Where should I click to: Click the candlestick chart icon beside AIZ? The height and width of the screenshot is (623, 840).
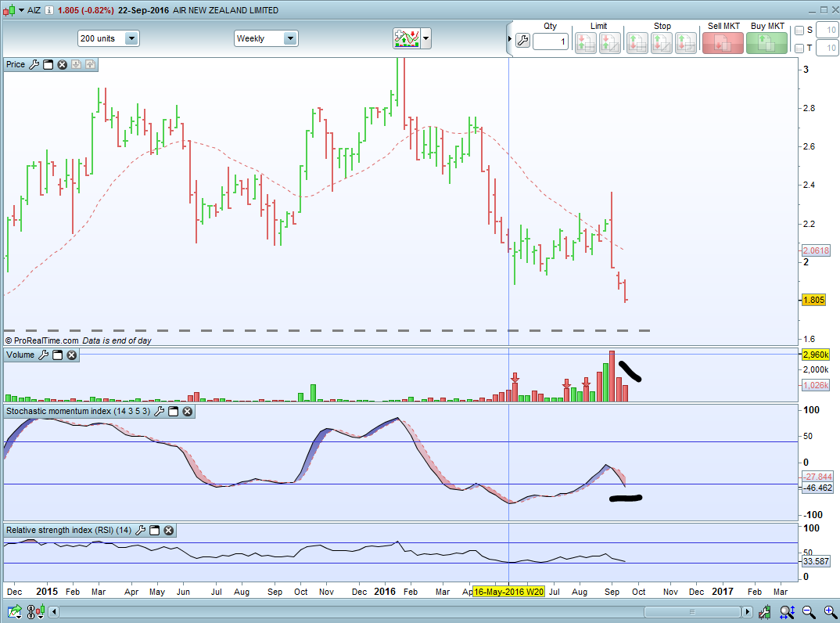[9, 10]
